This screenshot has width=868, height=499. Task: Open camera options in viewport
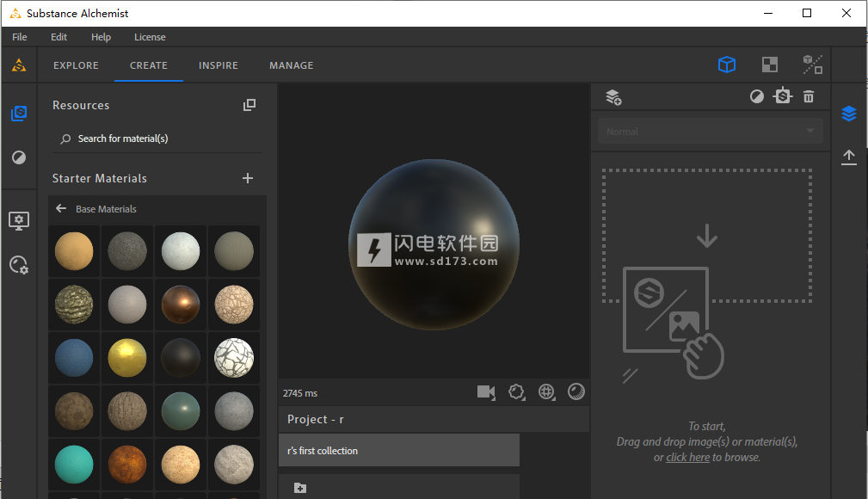click(x=486, y=392)
